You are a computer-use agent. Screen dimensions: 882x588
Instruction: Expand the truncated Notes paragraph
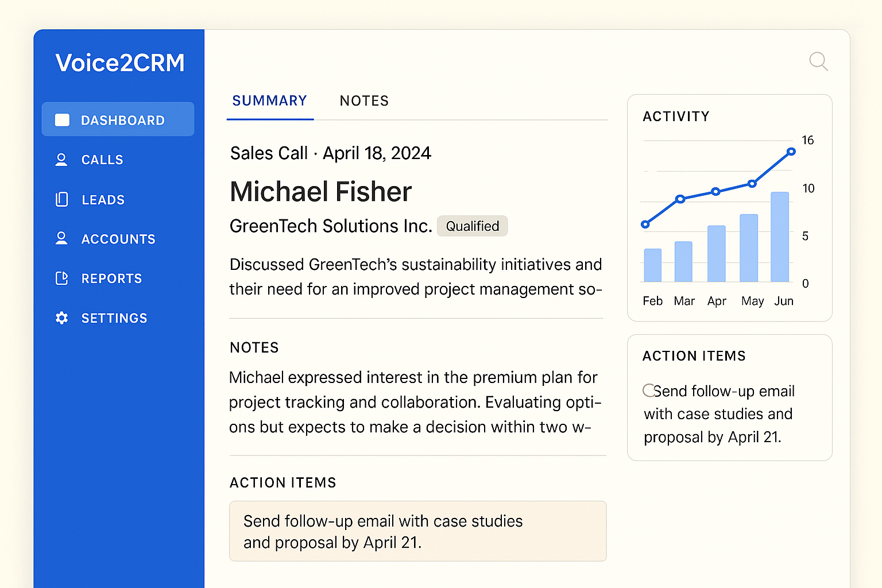[413, 402]
